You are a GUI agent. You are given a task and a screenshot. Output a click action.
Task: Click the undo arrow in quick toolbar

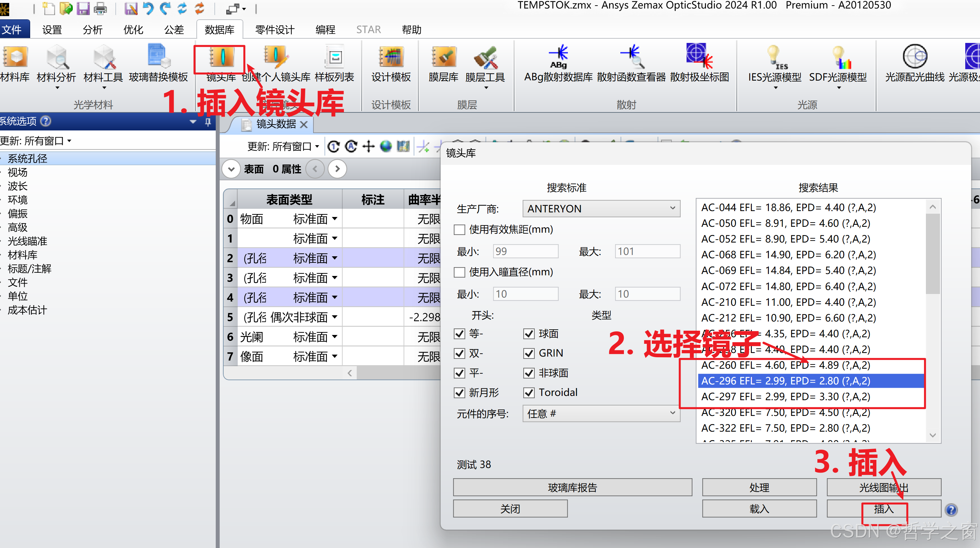pyautogui.click(x=149, y=9)
